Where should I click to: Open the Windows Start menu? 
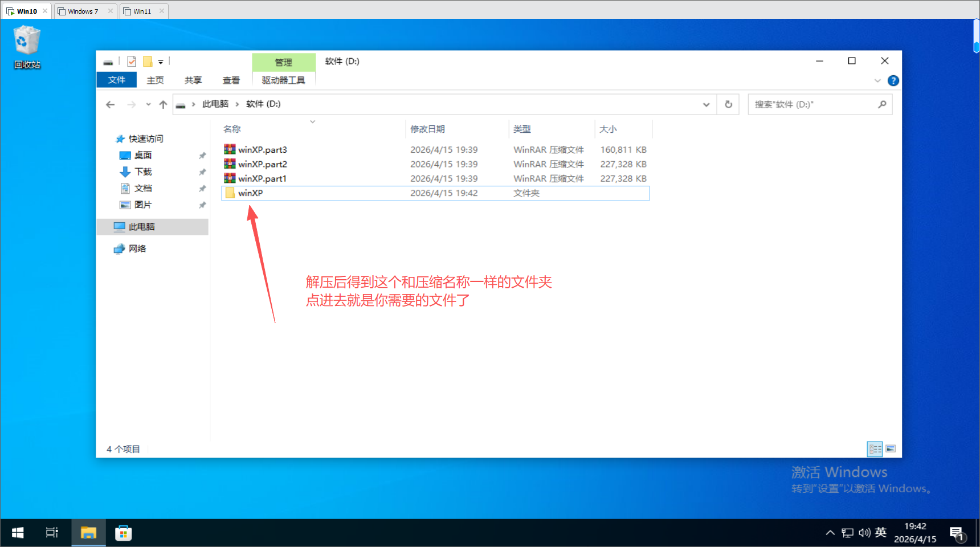pos(18,533)
